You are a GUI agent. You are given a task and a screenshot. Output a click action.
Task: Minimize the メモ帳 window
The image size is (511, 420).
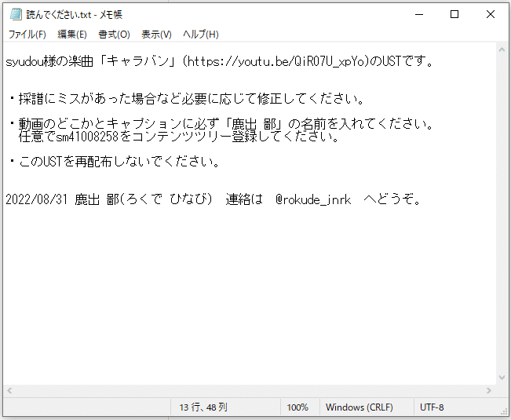pos(419,14)
